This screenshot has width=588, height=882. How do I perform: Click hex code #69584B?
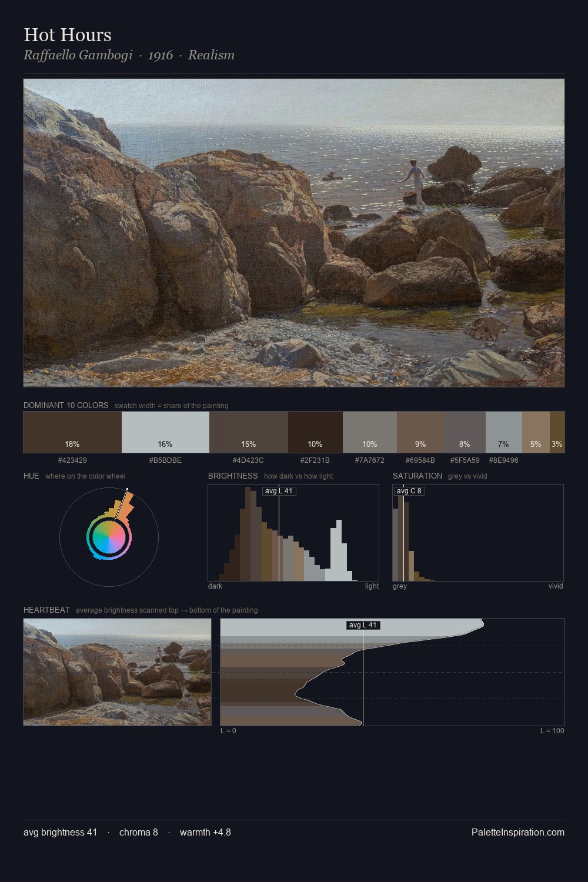pyautogui.click(x=420, y=460)
